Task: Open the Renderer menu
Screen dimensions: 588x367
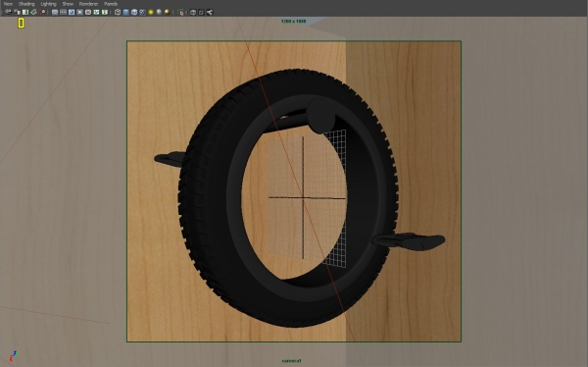Action: (88, 4)
